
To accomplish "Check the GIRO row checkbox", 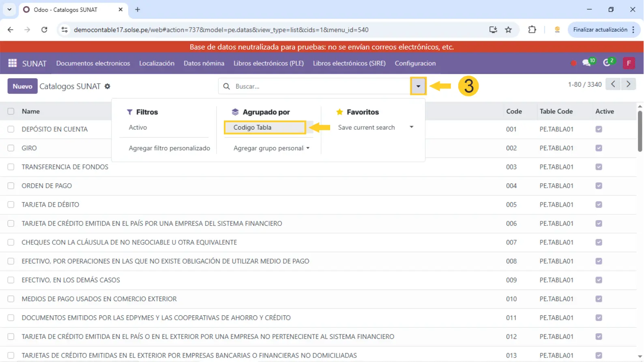I will [x=11, y=148].
